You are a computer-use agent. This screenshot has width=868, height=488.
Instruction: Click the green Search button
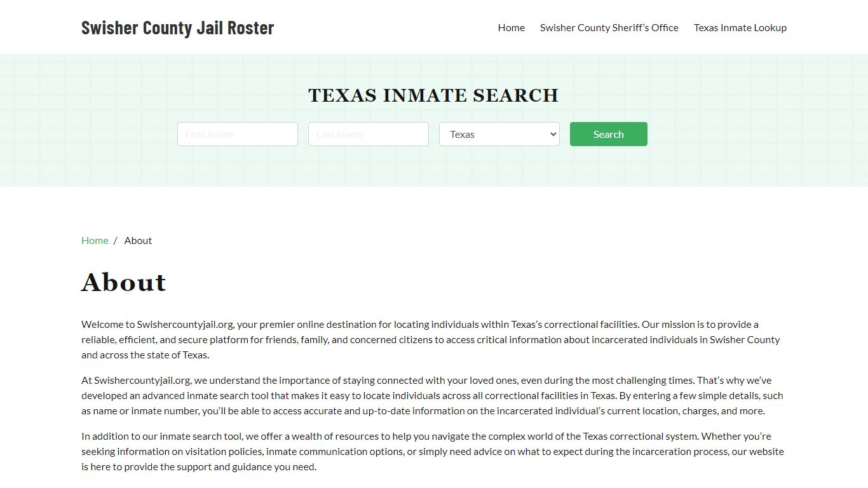pyautogui.click(x=609, y=134)
